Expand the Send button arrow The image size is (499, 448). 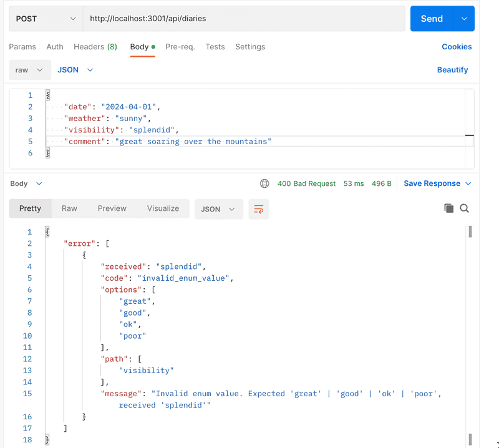point(464,19)
